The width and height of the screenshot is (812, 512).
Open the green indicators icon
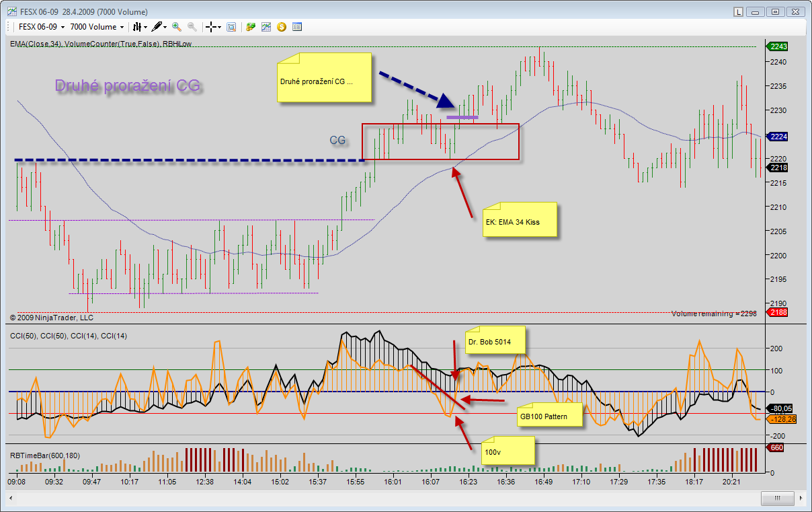[251, 27]
